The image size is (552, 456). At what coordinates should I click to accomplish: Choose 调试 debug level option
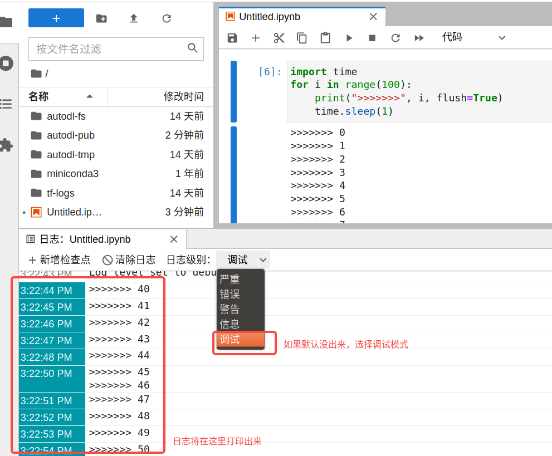click(x=240, y=340)
